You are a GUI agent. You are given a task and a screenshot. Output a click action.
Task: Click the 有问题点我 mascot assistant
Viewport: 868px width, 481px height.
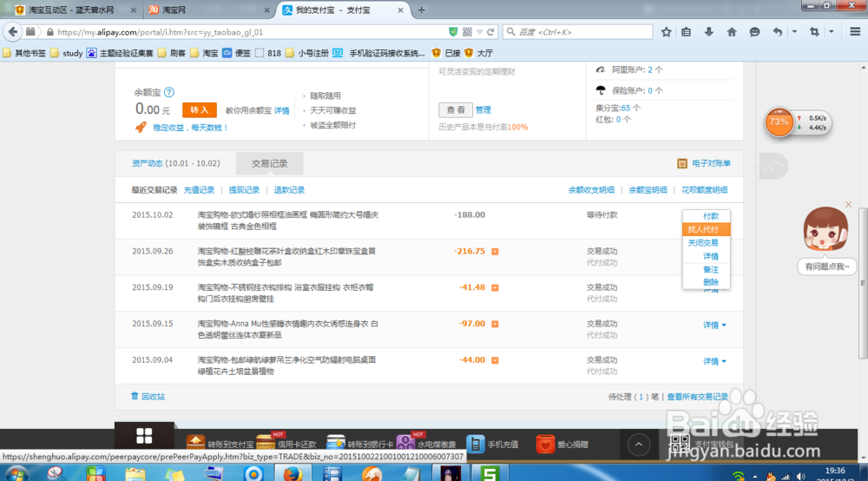click(826, 267)
